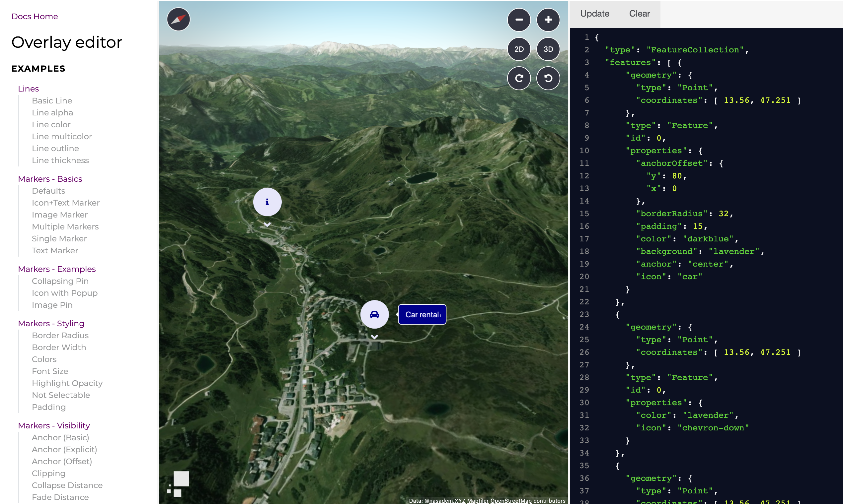This screenshot has width=843, height=504.
Task: Click the info marker on map
Action: (x=267, y=202)
